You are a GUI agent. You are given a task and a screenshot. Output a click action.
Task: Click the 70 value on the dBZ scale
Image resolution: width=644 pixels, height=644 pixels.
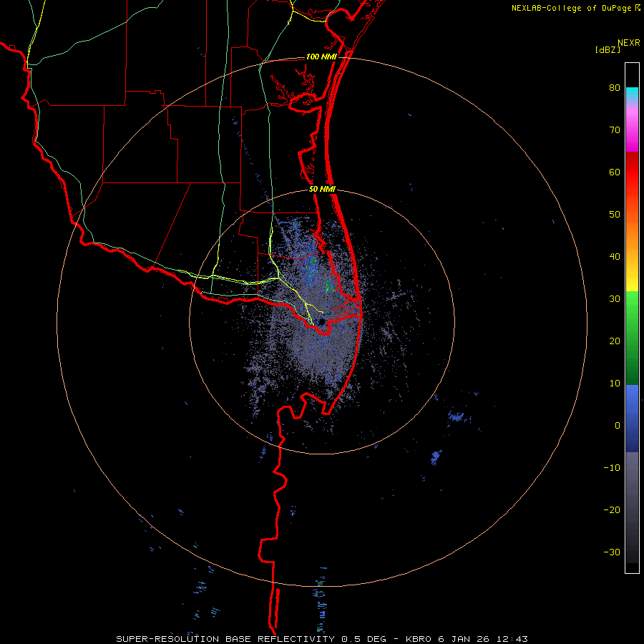click(615, 130)
